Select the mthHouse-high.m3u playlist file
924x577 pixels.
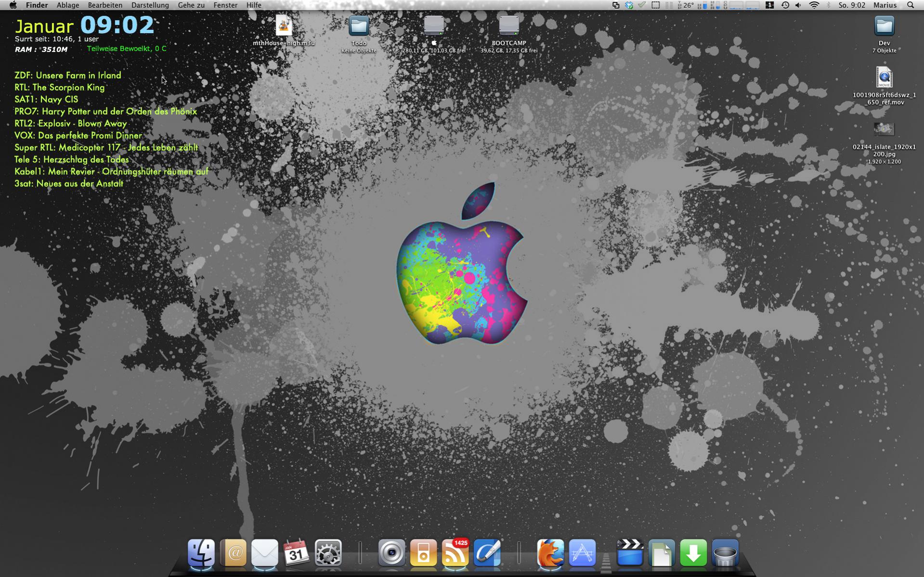[284, 25]
